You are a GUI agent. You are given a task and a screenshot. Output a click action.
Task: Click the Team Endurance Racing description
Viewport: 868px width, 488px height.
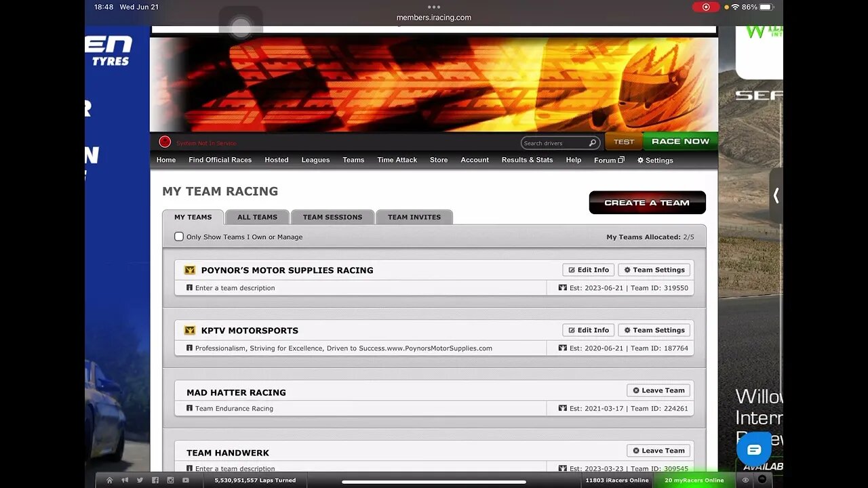234,409
